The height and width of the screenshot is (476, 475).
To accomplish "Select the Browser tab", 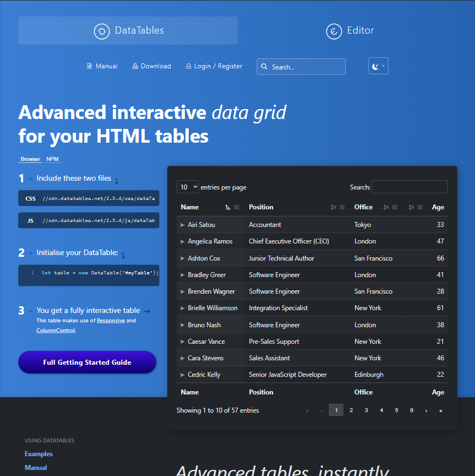I will (30, 159).
